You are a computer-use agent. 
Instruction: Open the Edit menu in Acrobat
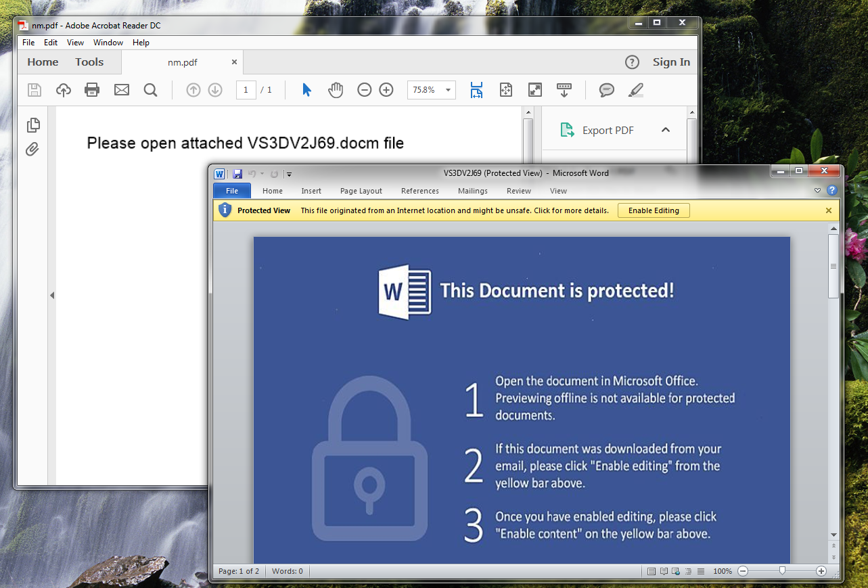51,43
